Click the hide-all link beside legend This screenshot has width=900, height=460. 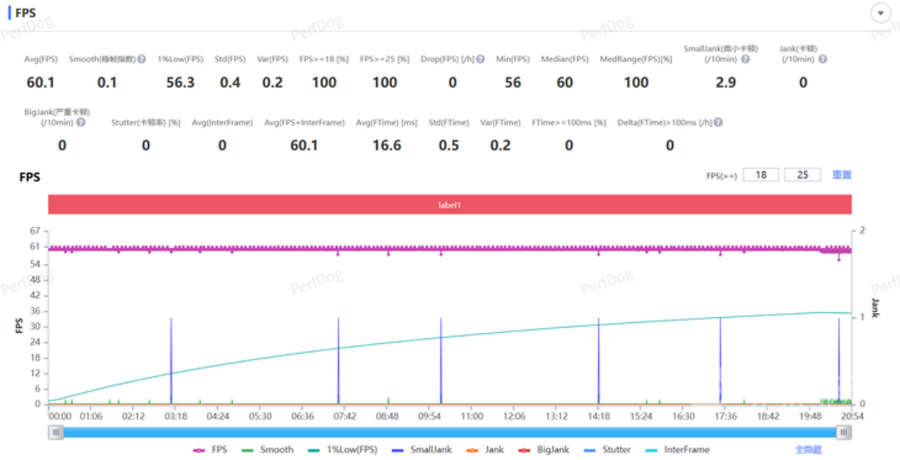810,450
